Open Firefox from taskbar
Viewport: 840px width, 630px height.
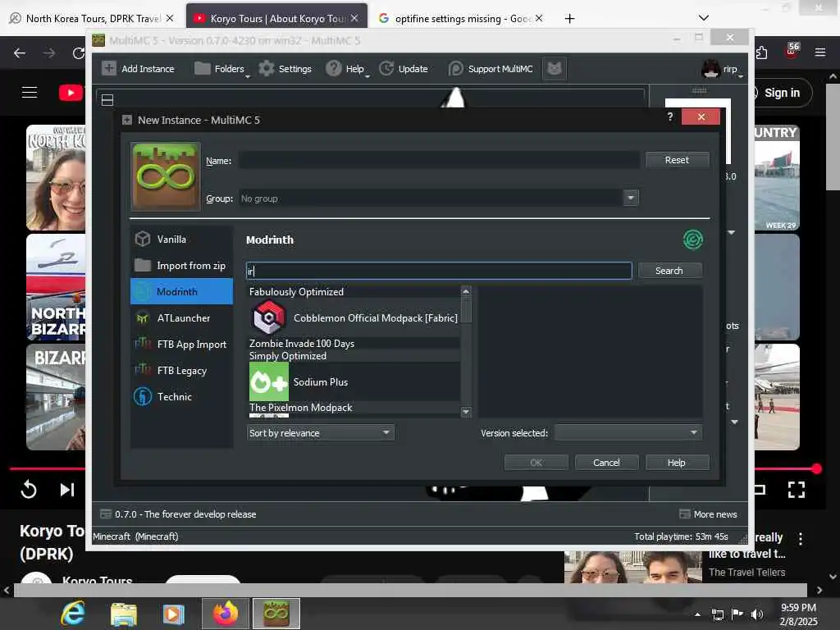[x=226, y=614]
